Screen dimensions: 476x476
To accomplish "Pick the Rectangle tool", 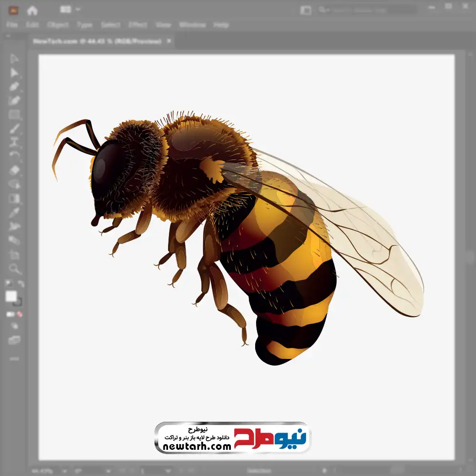I will [x=14, y=115].
